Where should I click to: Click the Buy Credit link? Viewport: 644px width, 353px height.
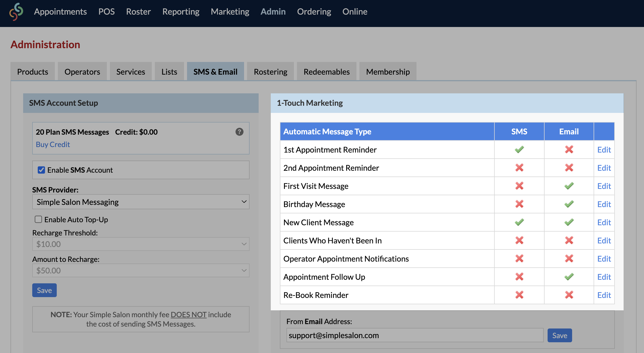pyautogui.click(x=53, y=144)
